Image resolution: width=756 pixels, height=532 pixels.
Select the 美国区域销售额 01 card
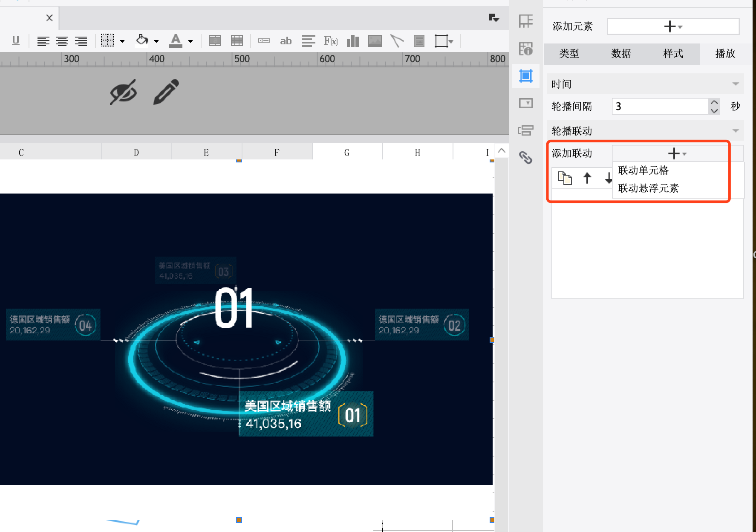(306, 414)
